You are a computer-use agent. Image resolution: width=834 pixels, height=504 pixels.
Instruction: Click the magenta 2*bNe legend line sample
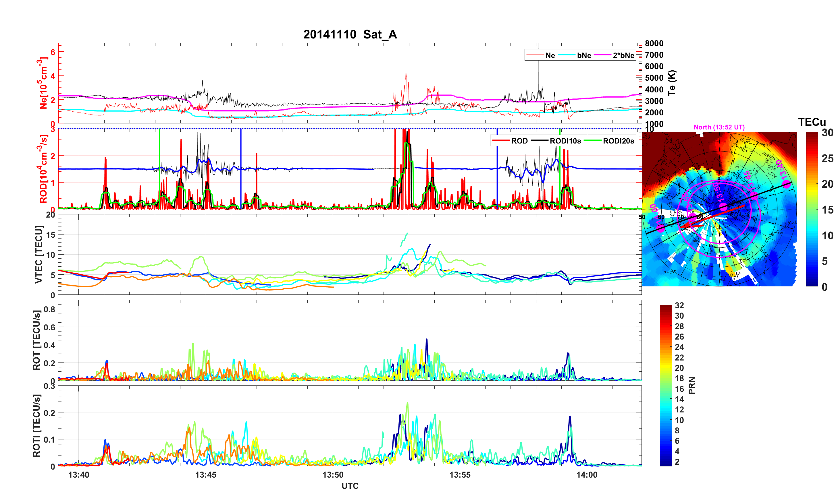tap(602, 55)
